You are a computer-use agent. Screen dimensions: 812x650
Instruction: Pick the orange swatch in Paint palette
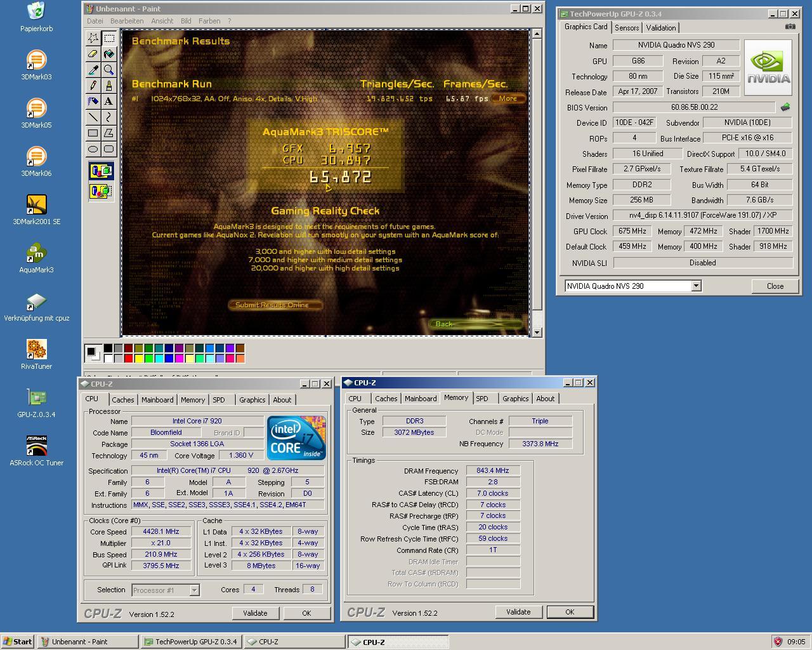pyautogui.click(x=240, y=359)
